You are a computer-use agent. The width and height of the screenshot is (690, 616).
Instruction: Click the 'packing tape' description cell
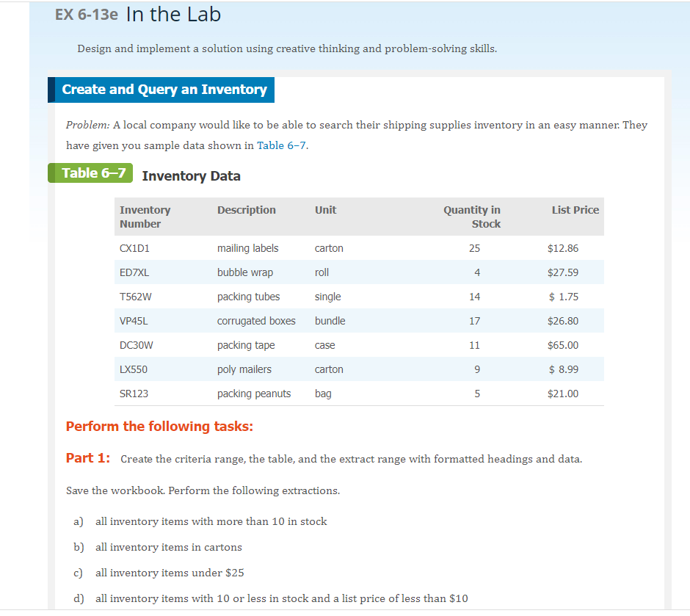click(246, 345)
